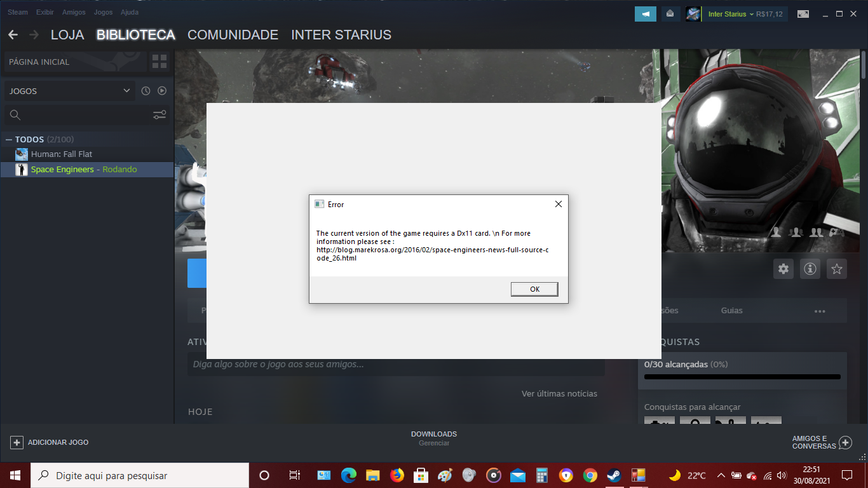Open the Windows notification center
Screen dimensions: 868x488
point(847,475)
